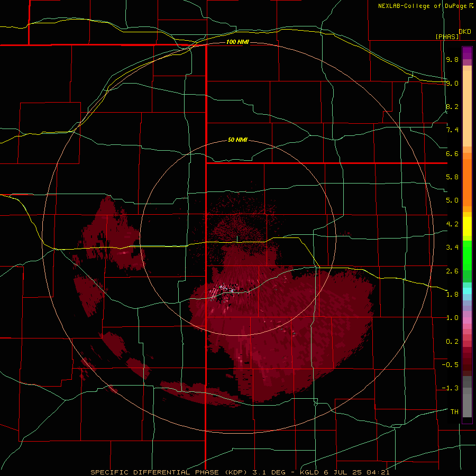Click the 5.0 scale value
The width and height of the screenshot is (476, 476).
[x=452, y=200]
